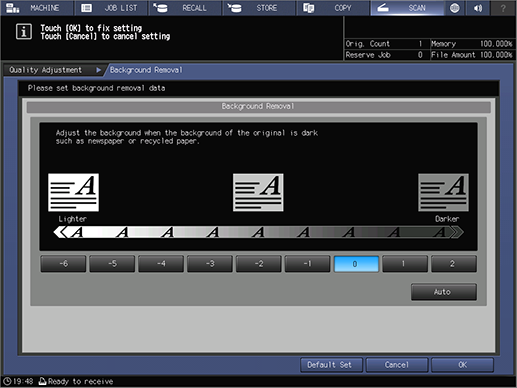The width and height of the screenshot is (517, 388).
Task: Set background removal level to -6
Action: coord(63,264)
